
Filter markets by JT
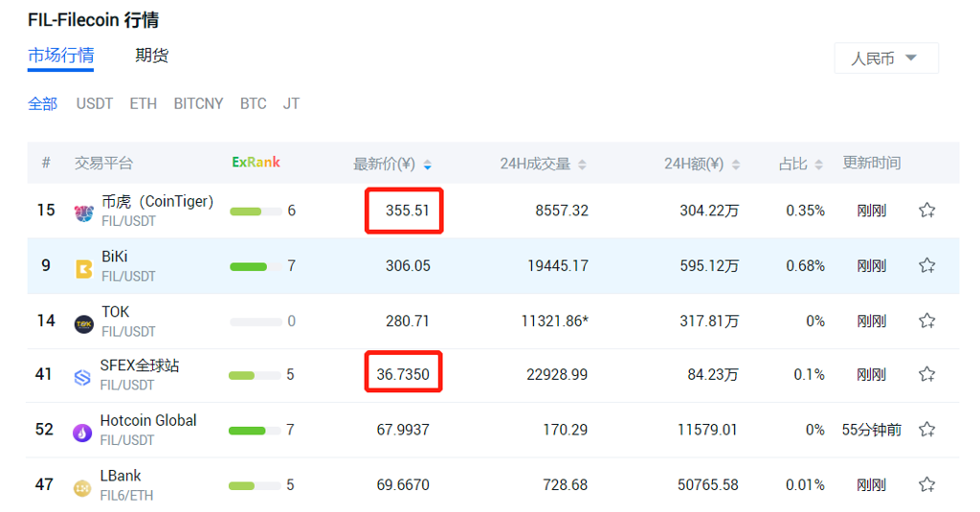point(291,103)
